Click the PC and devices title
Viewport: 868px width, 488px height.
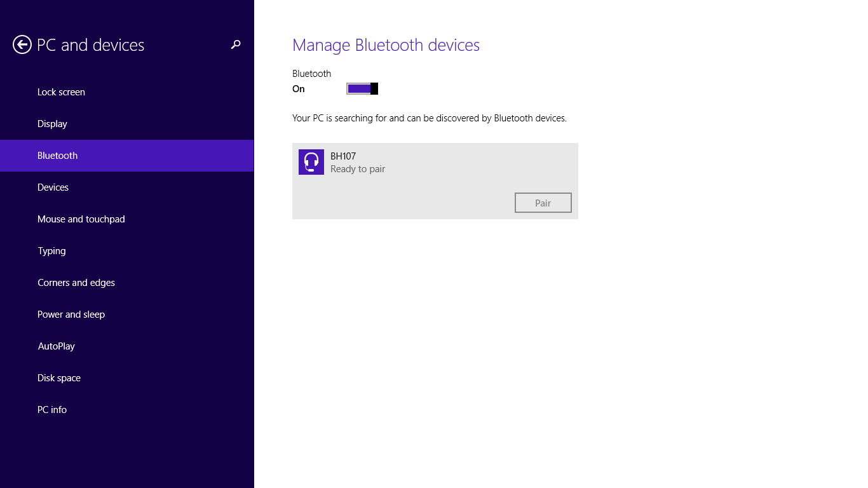91,45
